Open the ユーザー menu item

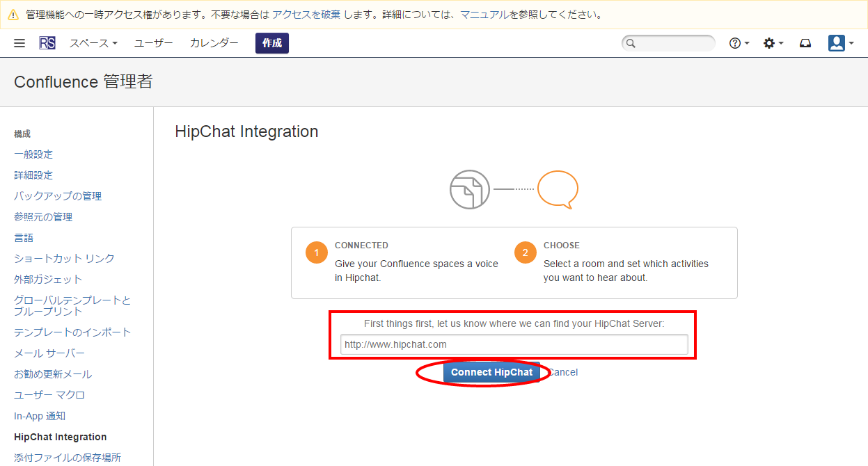pos(154,43)
